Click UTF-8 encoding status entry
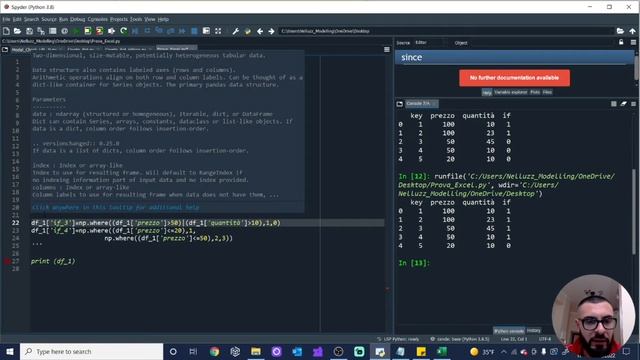Viewport: 640px width, 360px height. point(544,339)
